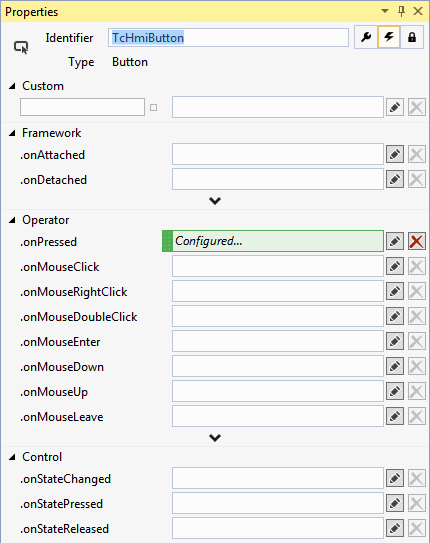Edit the .onPressed event with pencil

395,241
